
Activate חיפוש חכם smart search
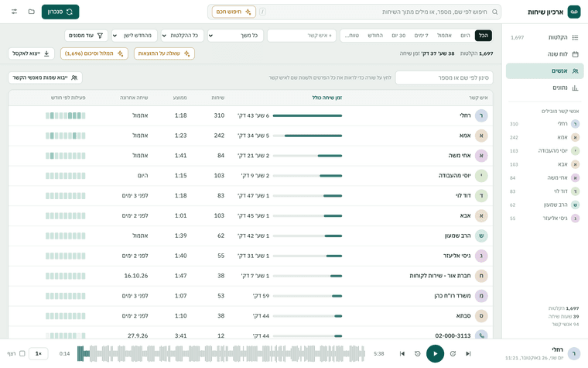pyautogui.click(x=234, y=12)
